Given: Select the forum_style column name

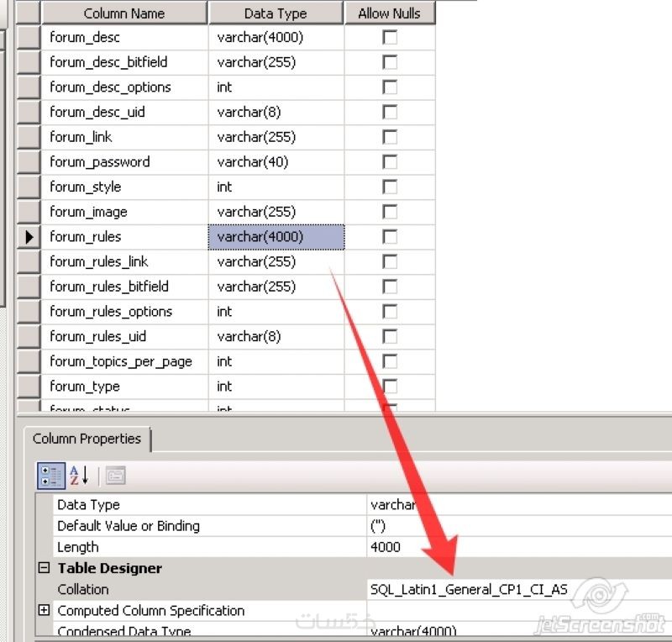Looking at the screenshot, I should pyautogui.click(x=124, y=187).
